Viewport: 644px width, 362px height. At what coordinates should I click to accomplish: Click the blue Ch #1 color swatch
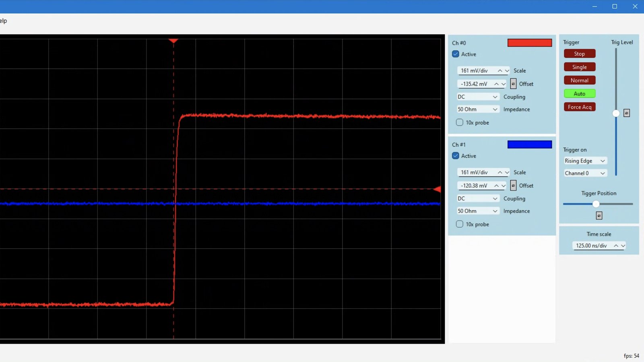[x=529, y=144]
